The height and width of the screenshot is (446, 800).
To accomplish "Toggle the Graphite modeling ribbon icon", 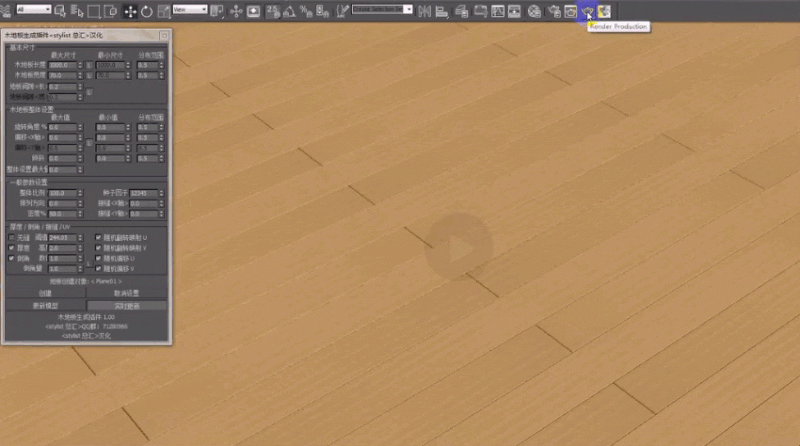I will tap(481, 11).
